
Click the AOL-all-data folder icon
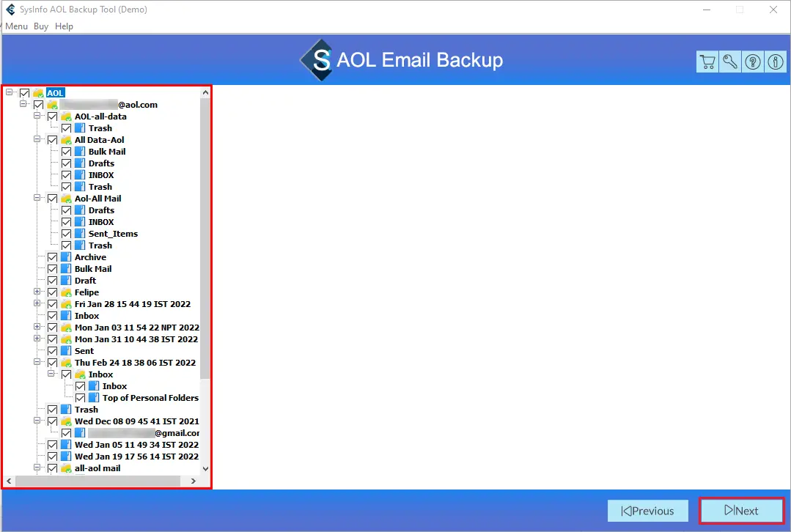coord(66,117)
